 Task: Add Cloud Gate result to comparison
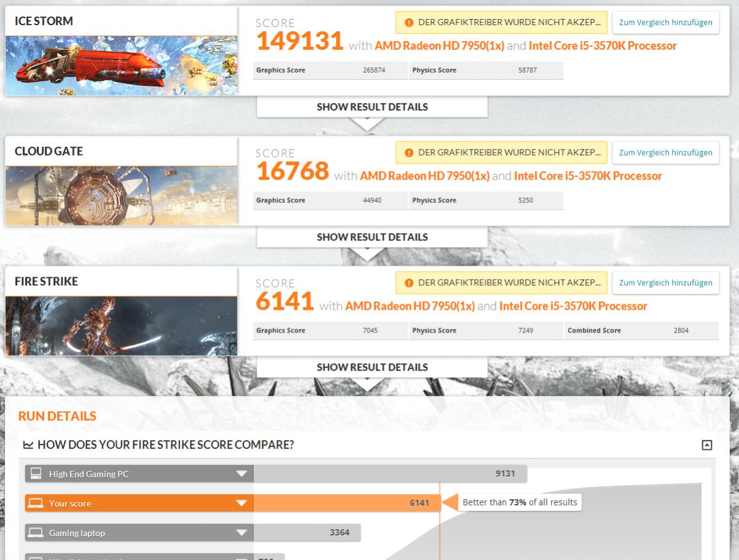point(665,153)
